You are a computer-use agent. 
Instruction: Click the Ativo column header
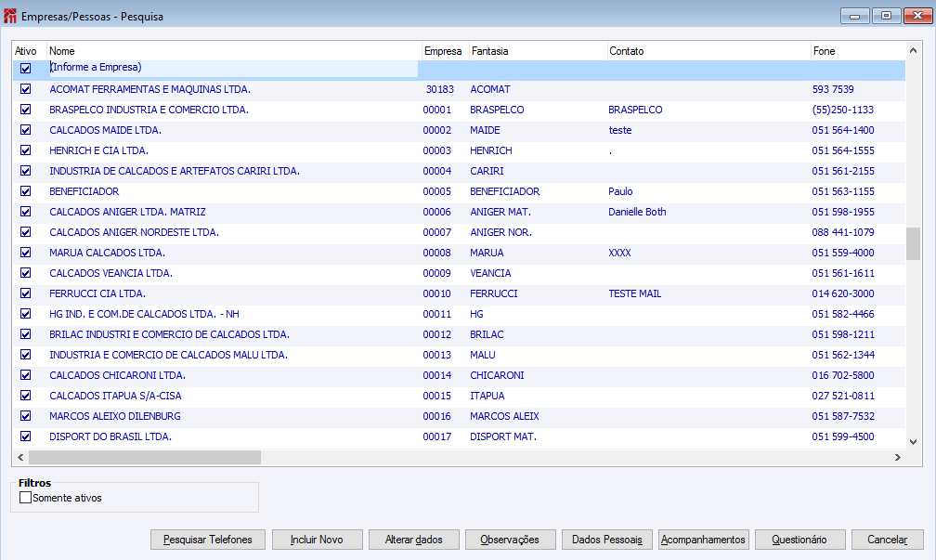[30, 51]
